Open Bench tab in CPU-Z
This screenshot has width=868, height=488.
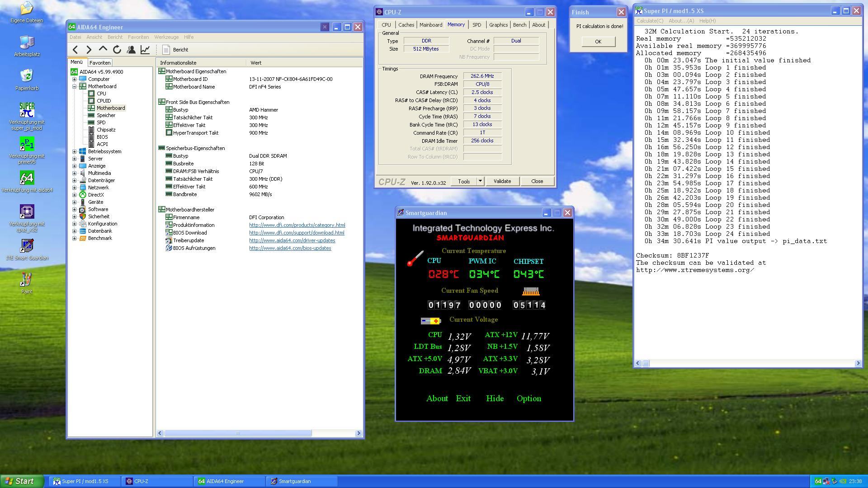[x=519, y=25]
